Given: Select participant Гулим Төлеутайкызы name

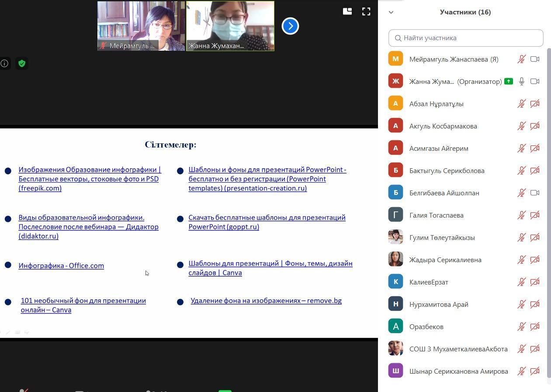Looking at the screenshot, I should pos(442,237).
